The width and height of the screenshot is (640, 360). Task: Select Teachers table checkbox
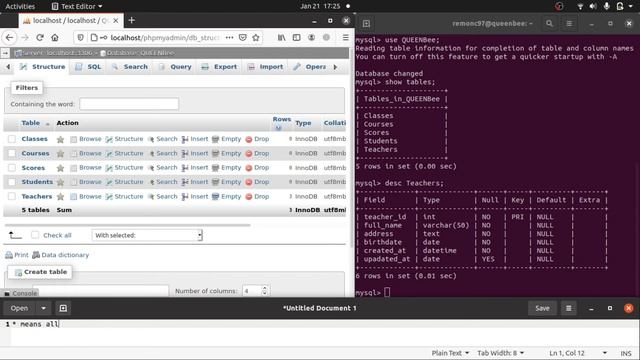[x=12, y=196]
